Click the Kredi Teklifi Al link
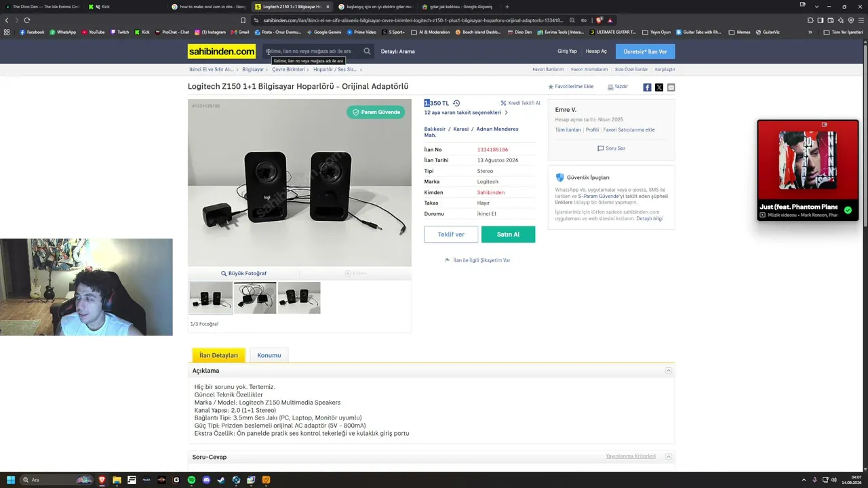Screen dimensions: 868x488 click(520, 103)
